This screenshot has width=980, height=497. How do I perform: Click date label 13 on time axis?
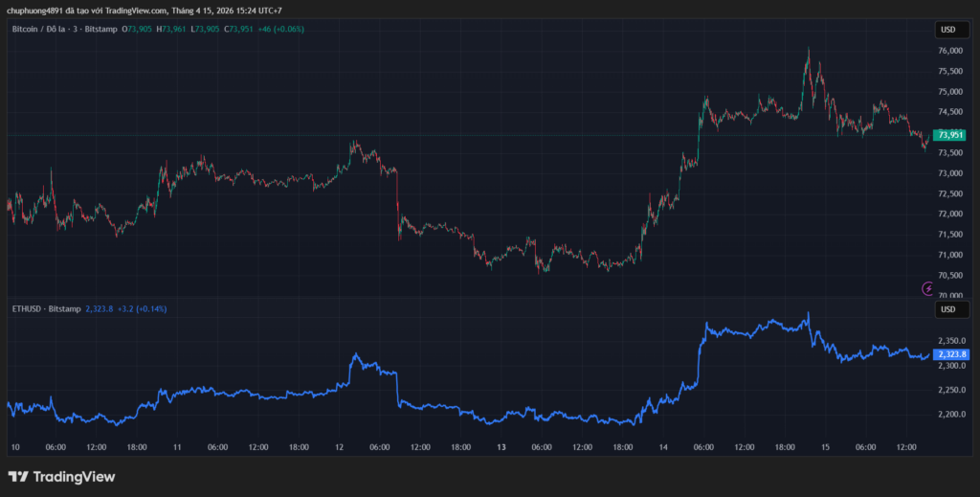tap(501, 447)
